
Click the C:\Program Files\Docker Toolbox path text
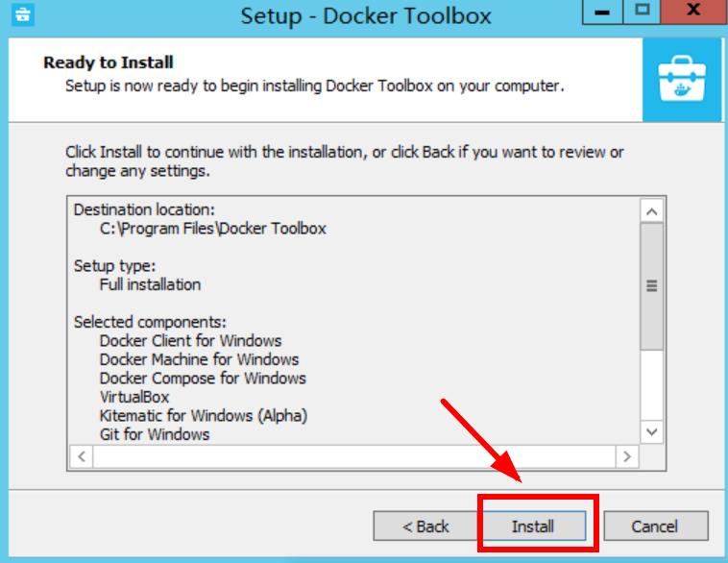[212, 229]
